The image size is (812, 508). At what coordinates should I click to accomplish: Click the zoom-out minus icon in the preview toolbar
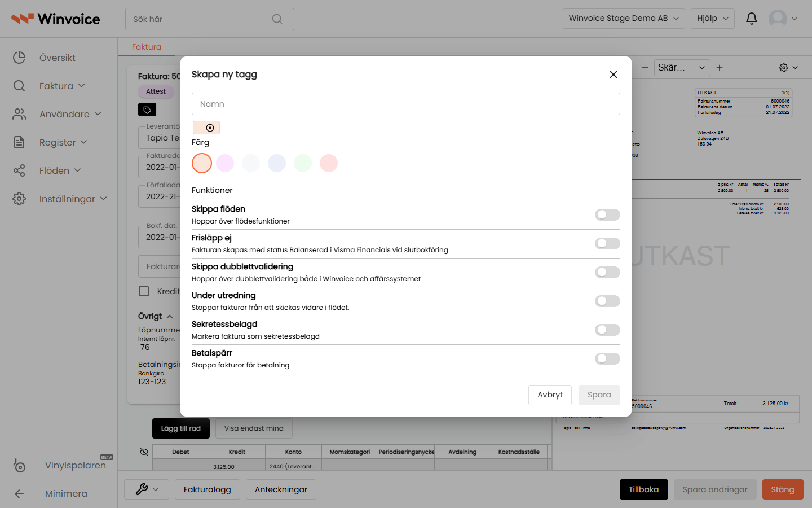click(x=645, y=68)
